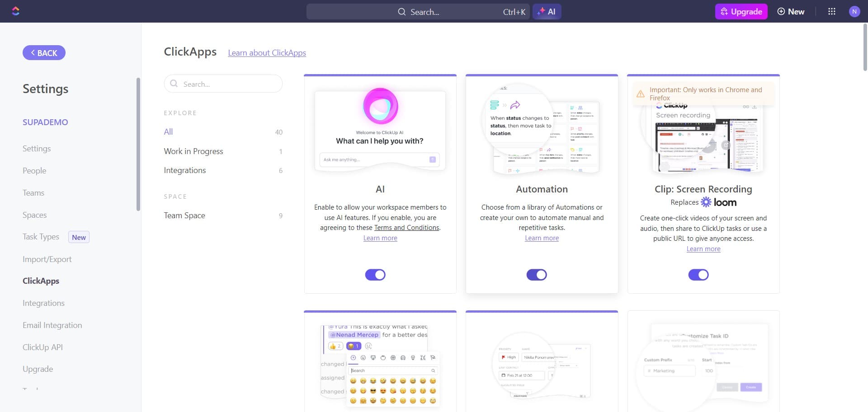The image size is (868, 412).
Task: Click the warning icon on the Clip card
Action: [x=641, y=94]
